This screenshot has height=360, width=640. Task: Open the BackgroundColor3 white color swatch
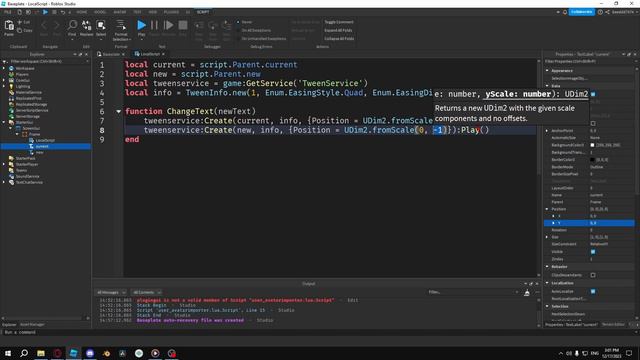pyautogui.click(x=592, y=145)
